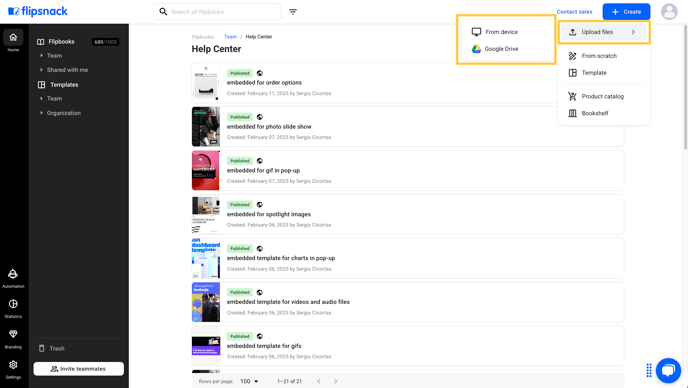
Task: Open the Branding diamond icon
Action: [x=13, y=334]
